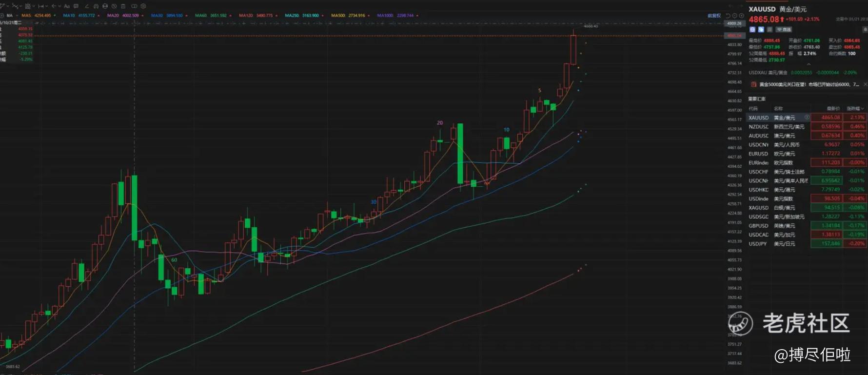
Task: Click the MA20 4002.509 legend label
Action: pos(123,16)
